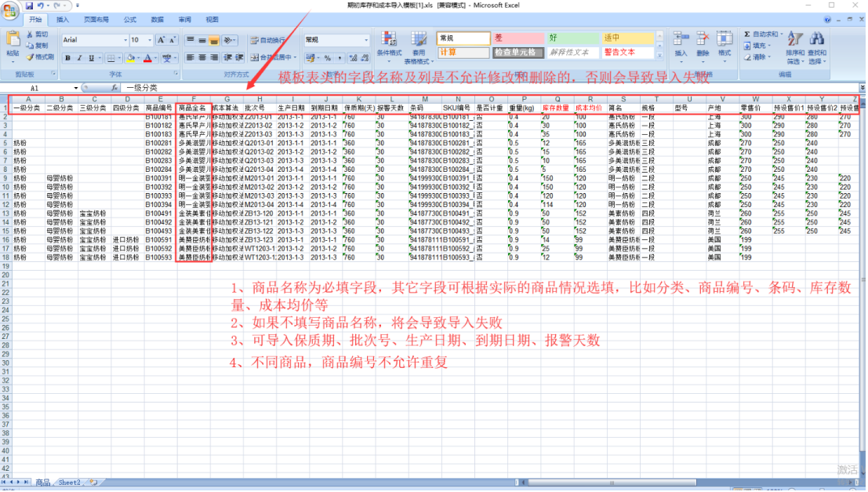
Task: Redo the last undone action
Action: (x=57, y=5)
